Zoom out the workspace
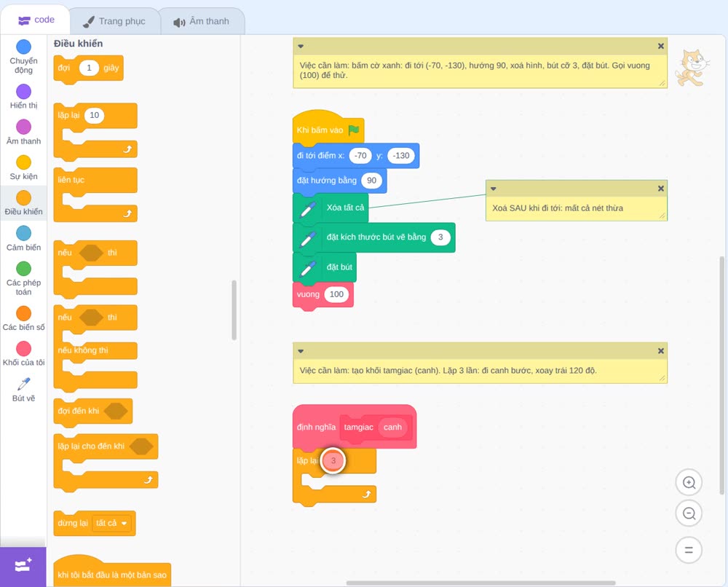 689,513
